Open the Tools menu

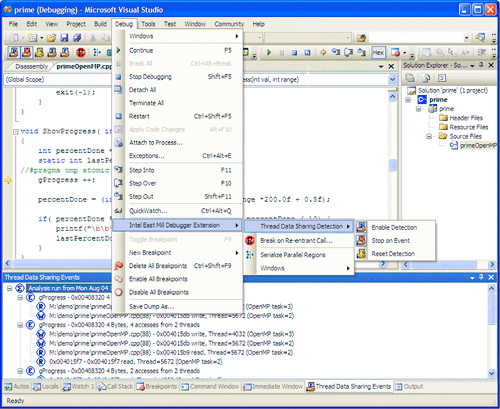coord(148,24)
